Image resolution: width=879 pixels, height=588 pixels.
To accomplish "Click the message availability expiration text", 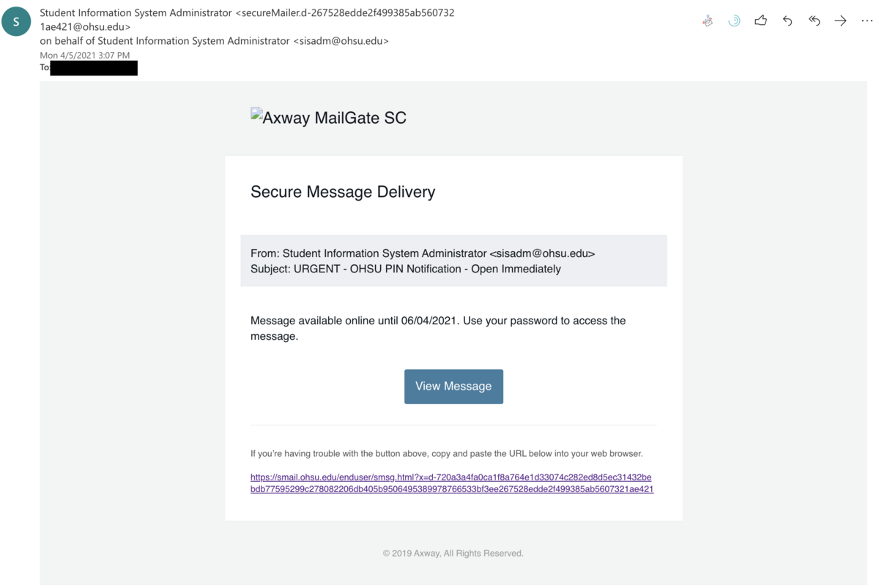I will (437, 328).
